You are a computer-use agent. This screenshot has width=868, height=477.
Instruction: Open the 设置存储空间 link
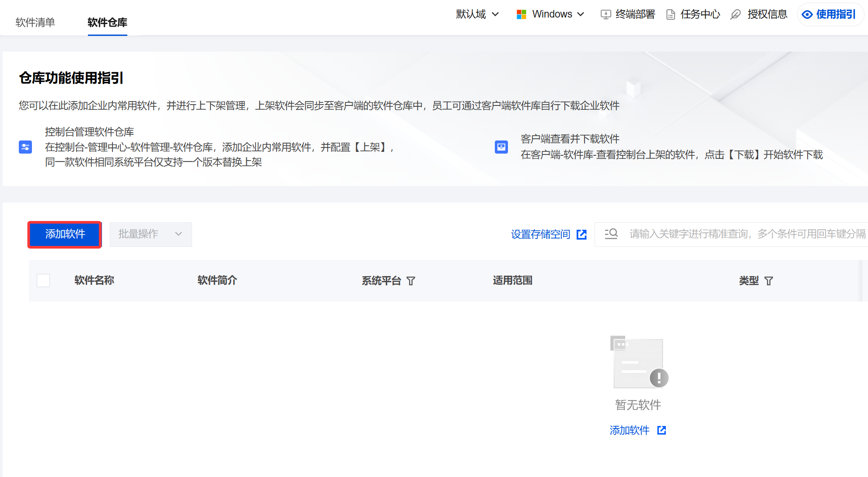tap(540, 235)
